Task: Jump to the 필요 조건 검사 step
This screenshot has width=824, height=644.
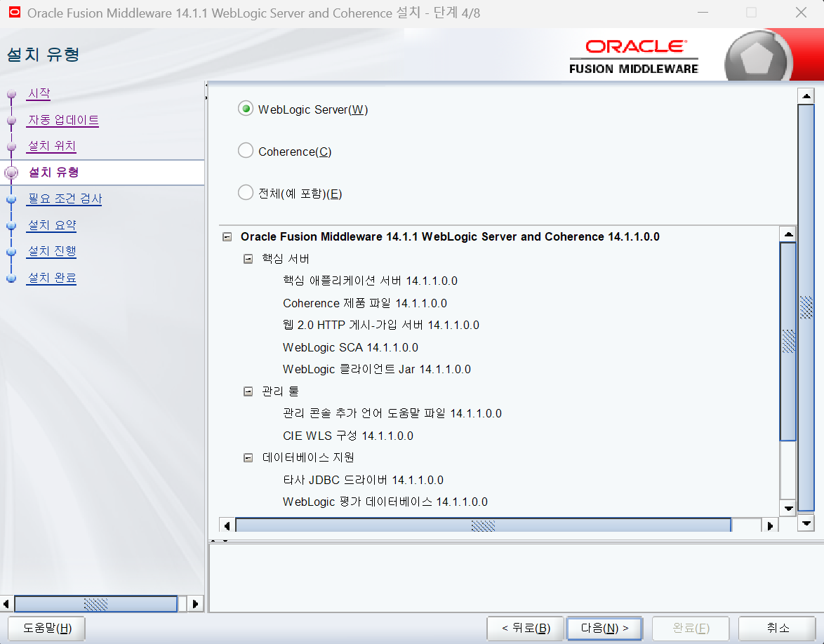Action: pos(65,199)
